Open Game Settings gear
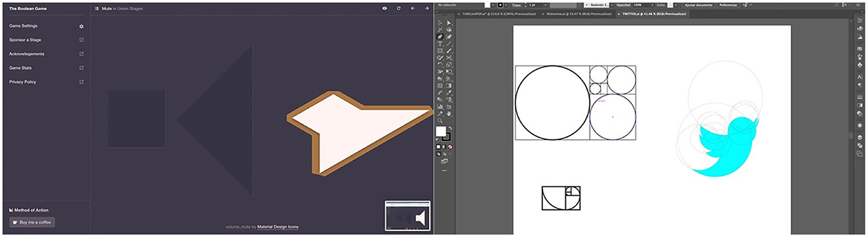This screenshot has width=868, height=237. [81, 26]
